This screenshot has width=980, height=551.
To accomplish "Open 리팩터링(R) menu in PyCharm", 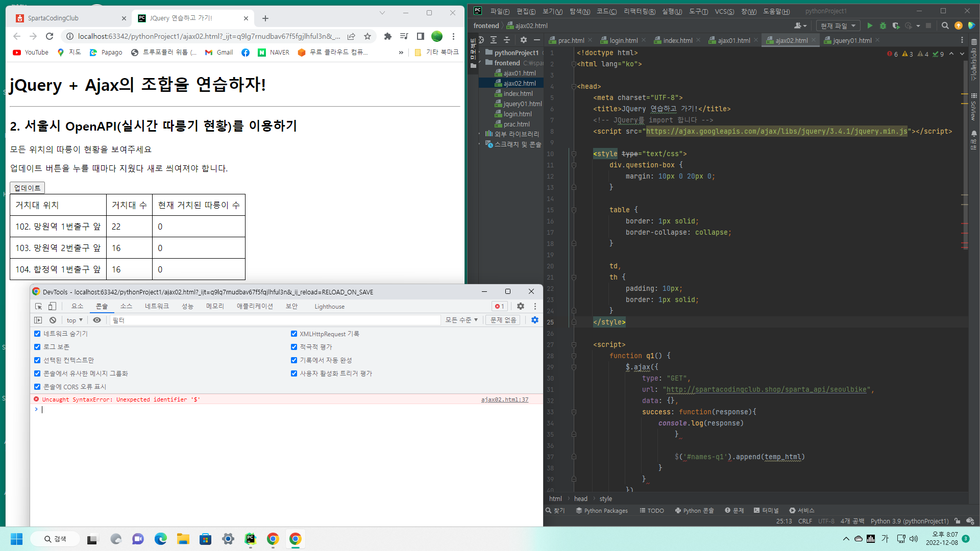I will click(x=640, y=11).
